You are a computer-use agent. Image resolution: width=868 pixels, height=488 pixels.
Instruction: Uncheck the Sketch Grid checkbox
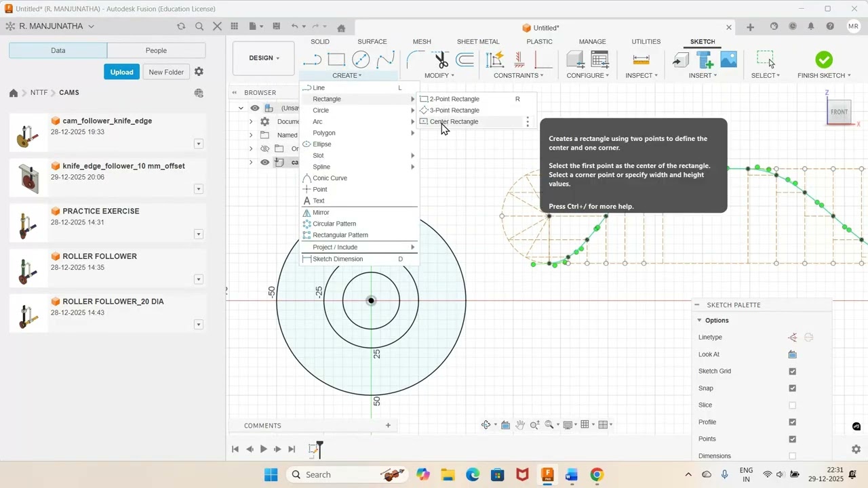(x=792, y=371)
